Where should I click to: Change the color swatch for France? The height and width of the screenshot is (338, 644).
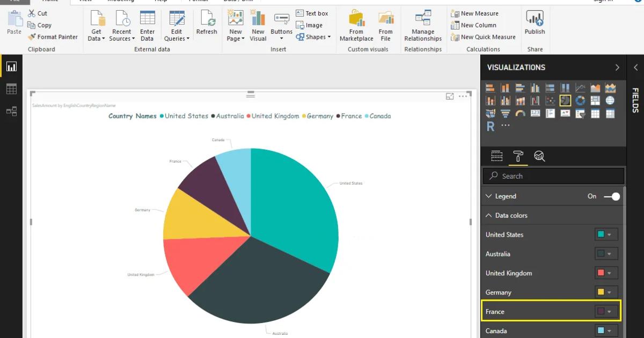(x=607, y=311)
